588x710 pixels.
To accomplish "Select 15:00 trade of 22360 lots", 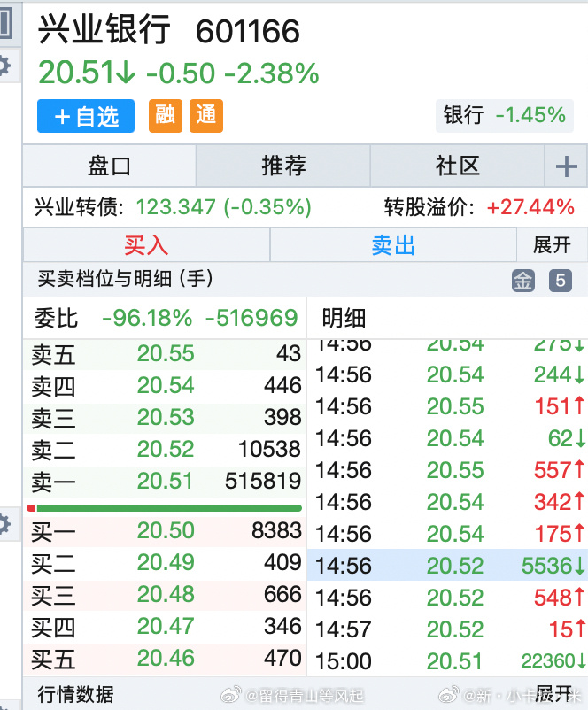I will pos(447,661).
